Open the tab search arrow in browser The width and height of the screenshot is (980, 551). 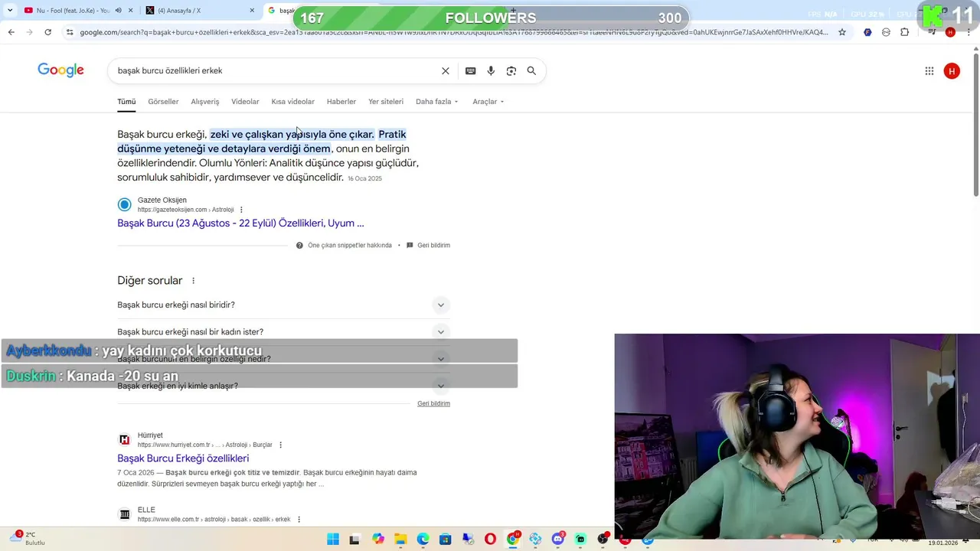click(x=11, y=11)
